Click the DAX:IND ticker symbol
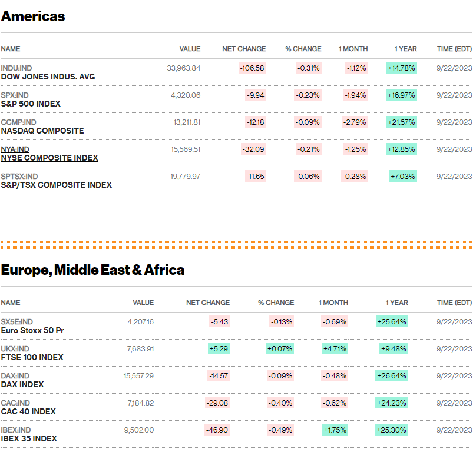476x452 pixels. click(x=15, y=376)
